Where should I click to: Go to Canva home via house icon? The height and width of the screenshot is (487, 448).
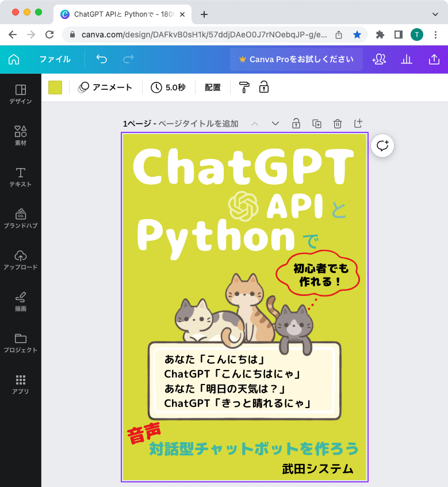[14, 59]
